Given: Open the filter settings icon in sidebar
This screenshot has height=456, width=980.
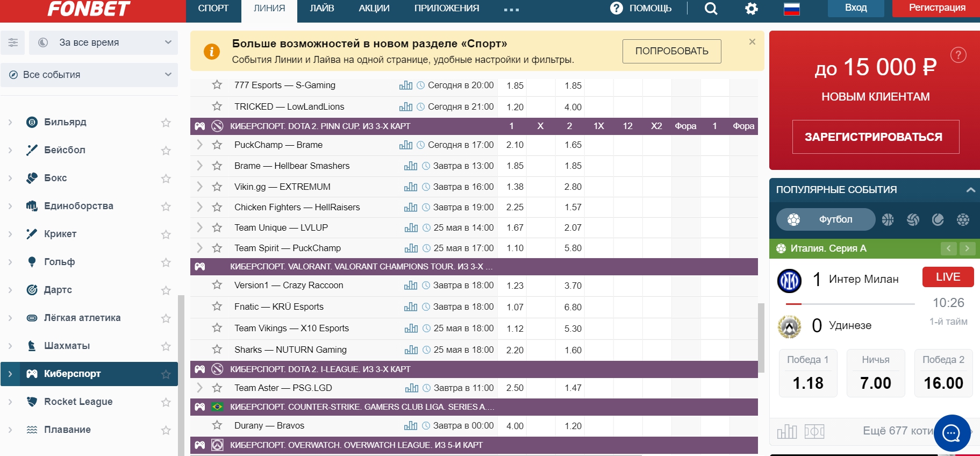Looking at the screenshot, I should pyautogui.click(x=13, y=42).
